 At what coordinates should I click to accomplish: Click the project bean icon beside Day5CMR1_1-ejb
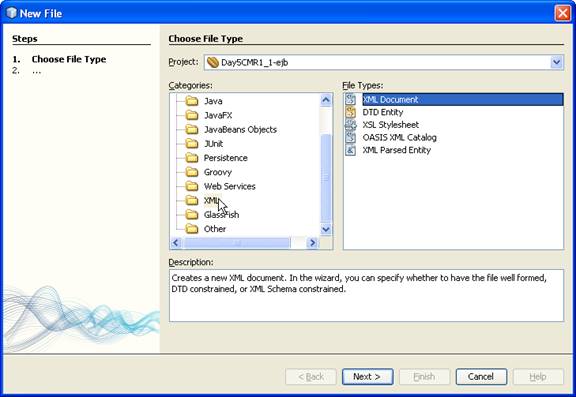point(213,62)
